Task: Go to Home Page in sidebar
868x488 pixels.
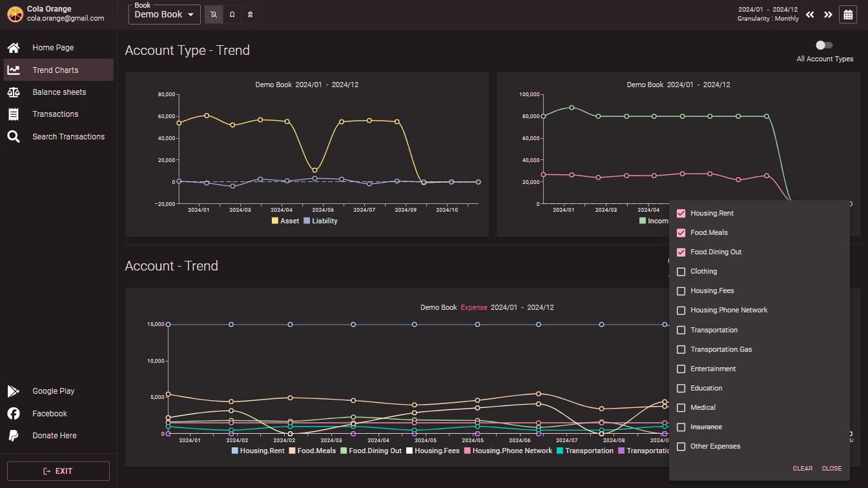Action: click(53, 48)
